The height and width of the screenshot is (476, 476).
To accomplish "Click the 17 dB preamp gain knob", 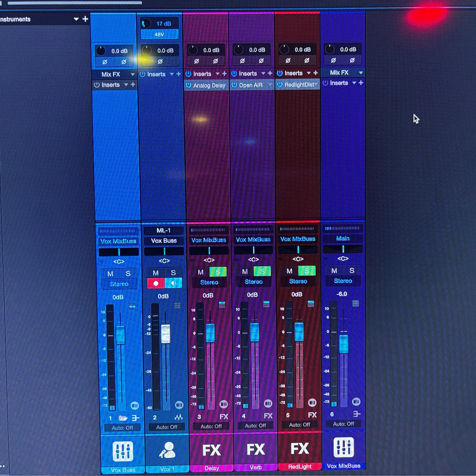I will [x=146, y=24].
